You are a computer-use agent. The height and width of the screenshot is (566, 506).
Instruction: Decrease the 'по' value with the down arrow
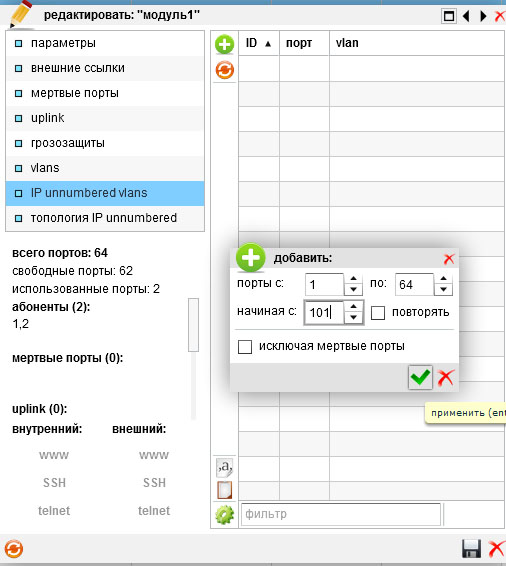444,289
